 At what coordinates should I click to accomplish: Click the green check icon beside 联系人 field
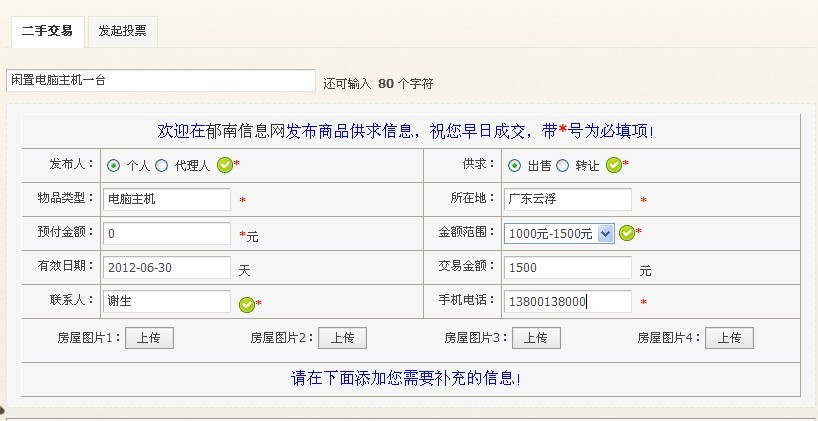[247, 305]
